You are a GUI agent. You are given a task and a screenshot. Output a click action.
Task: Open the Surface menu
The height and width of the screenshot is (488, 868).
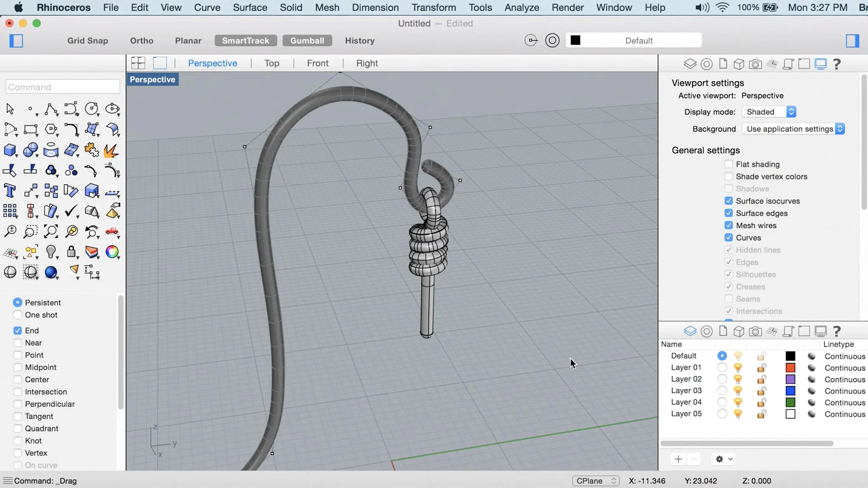point(250,7)
